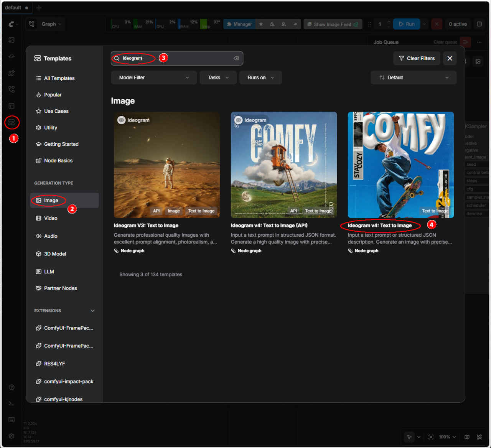This screenshot has height=448, width=491.
Task: Toggle Show Image Feed
Action: (333, 24)
